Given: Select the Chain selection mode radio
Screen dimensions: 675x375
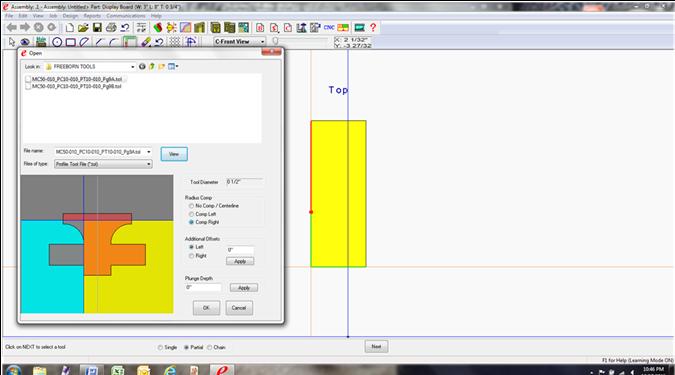Looking at the screenshot, I should tap(210, 347).
